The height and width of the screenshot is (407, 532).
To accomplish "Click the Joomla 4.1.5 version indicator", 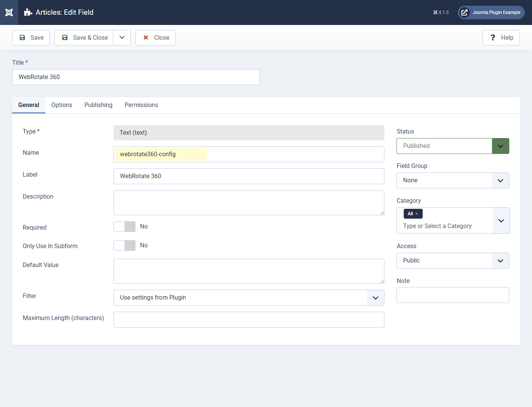I will tap(441, 12).
